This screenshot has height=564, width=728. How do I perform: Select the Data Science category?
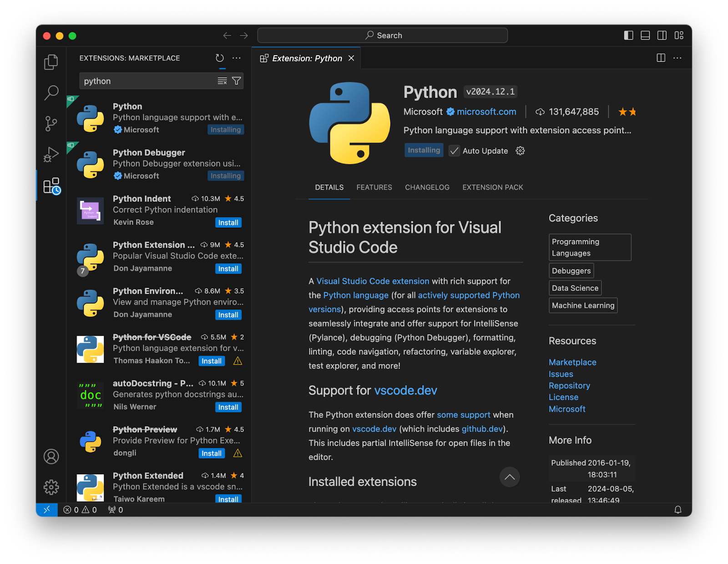click(575, 288)
